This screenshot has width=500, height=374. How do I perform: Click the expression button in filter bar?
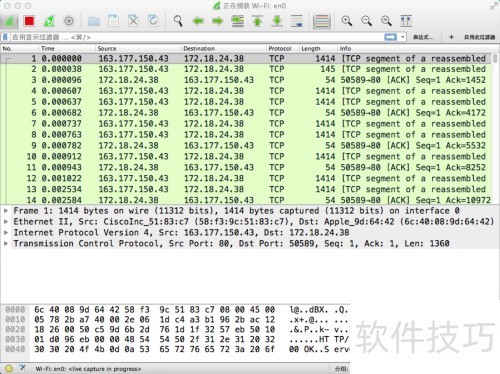[x=423, y=37]
